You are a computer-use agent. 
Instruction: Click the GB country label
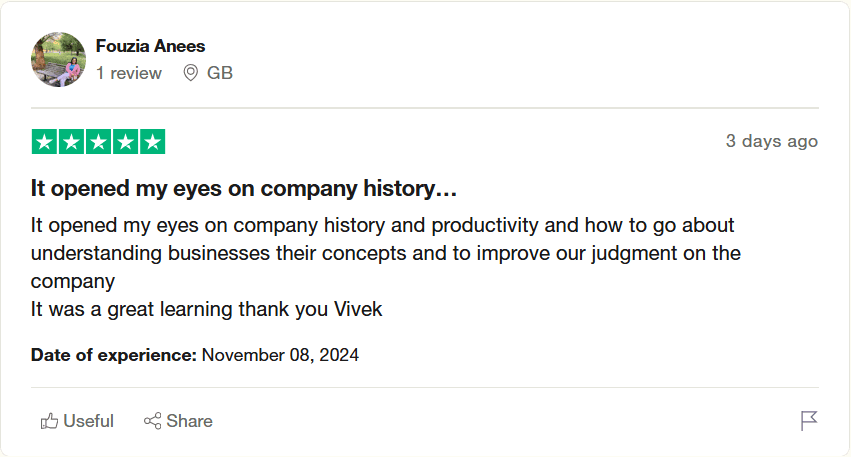point(220,73)
